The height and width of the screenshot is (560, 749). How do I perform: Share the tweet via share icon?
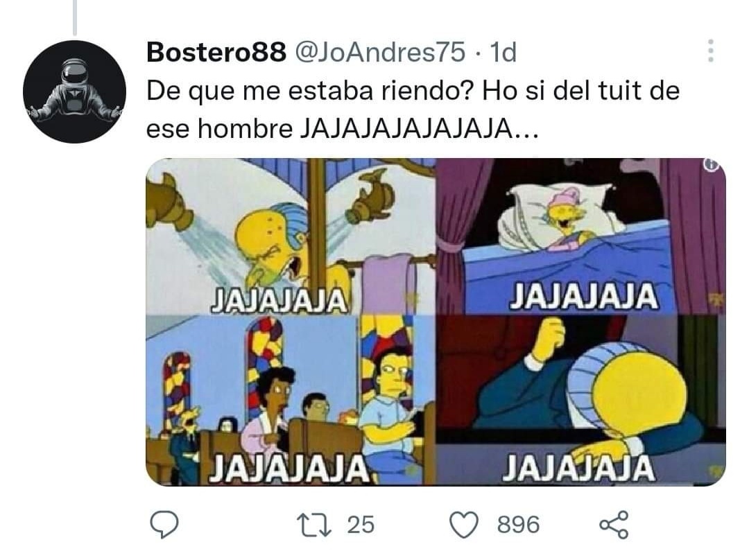pyautogui.click(x=614, y=525)
